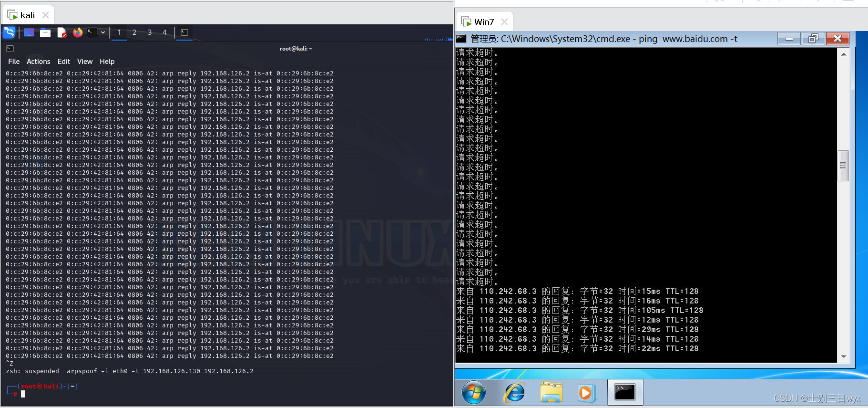Switch to Kali workspace 2
The width and height of the screenshot is (868, 408).
tap(134, 32)
